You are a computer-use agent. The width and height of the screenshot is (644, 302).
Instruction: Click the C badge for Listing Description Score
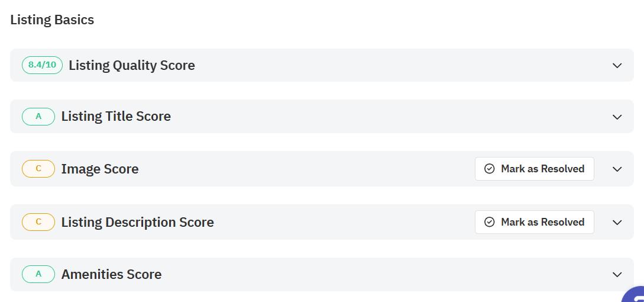click(38, 222)
